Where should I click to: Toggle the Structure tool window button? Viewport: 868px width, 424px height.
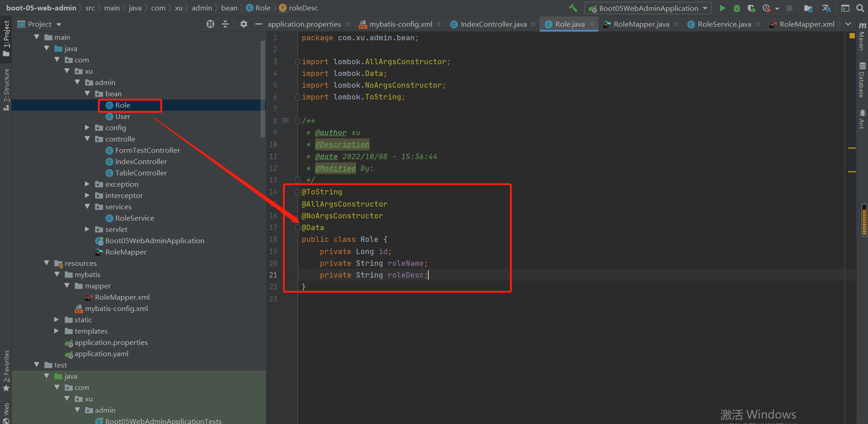click(x=6, y=90)
